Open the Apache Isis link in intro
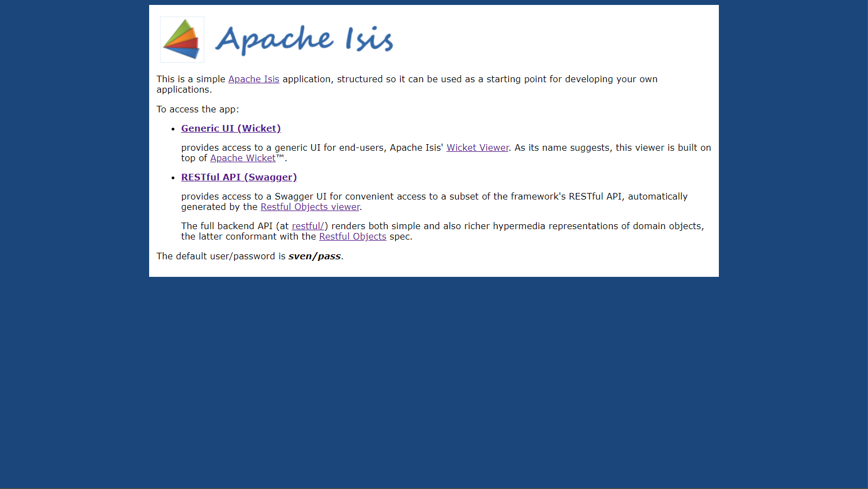Screen dimensions: 868x489 click(x=253, y=79)
